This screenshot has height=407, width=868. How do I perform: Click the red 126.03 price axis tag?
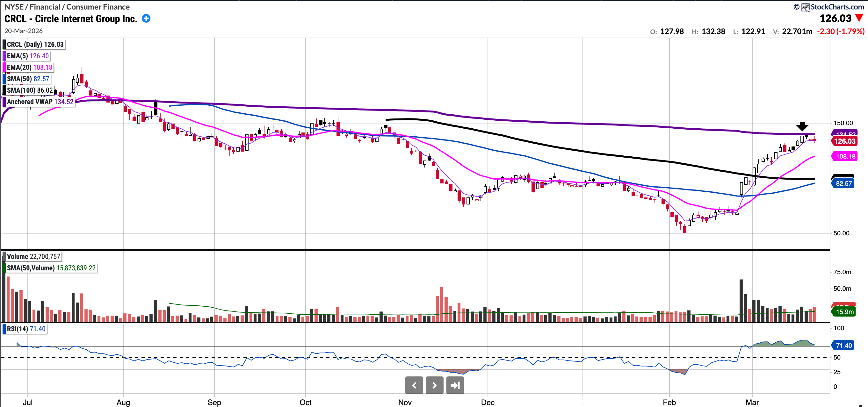tap(844, 141)
